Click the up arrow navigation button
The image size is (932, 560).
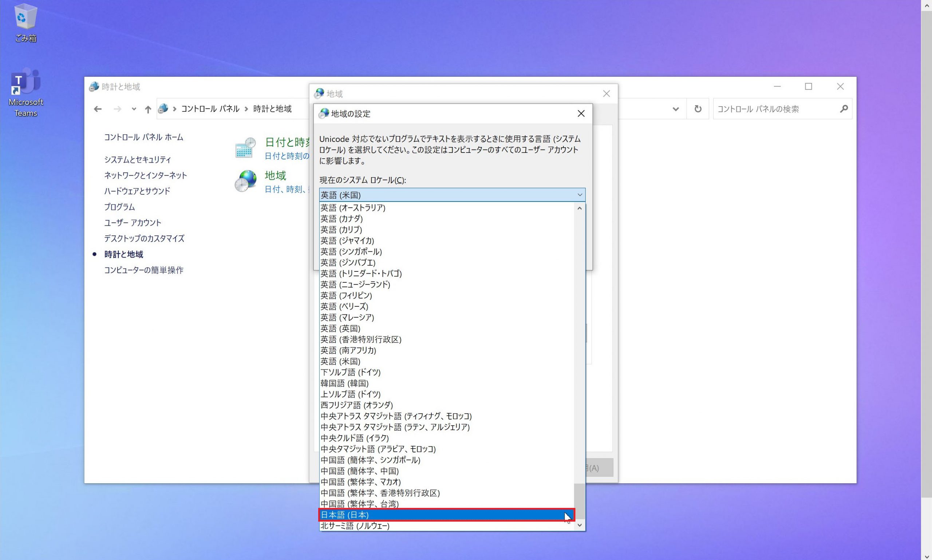(x=148, y=109)
